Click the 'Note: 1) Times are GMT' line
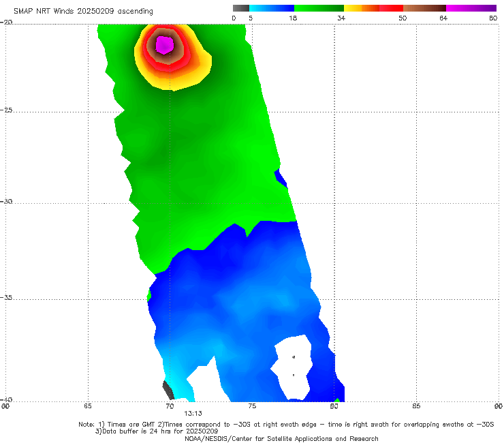This screenshot has width=504, height=443. pyautogui.click(x=286, y=425)
